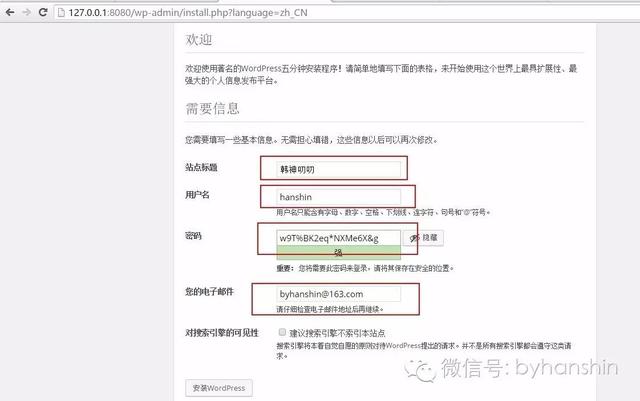Click the email field byhanshin@163.com

(338, 294)
